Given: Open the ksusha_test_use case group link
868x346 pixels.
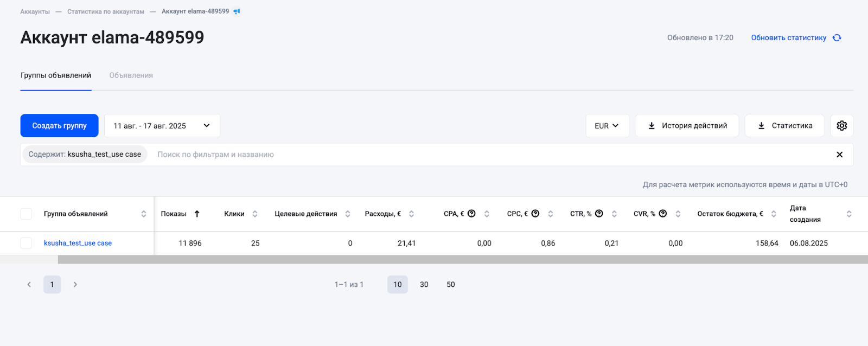Looking at the screenshot, I should point(78,243).
